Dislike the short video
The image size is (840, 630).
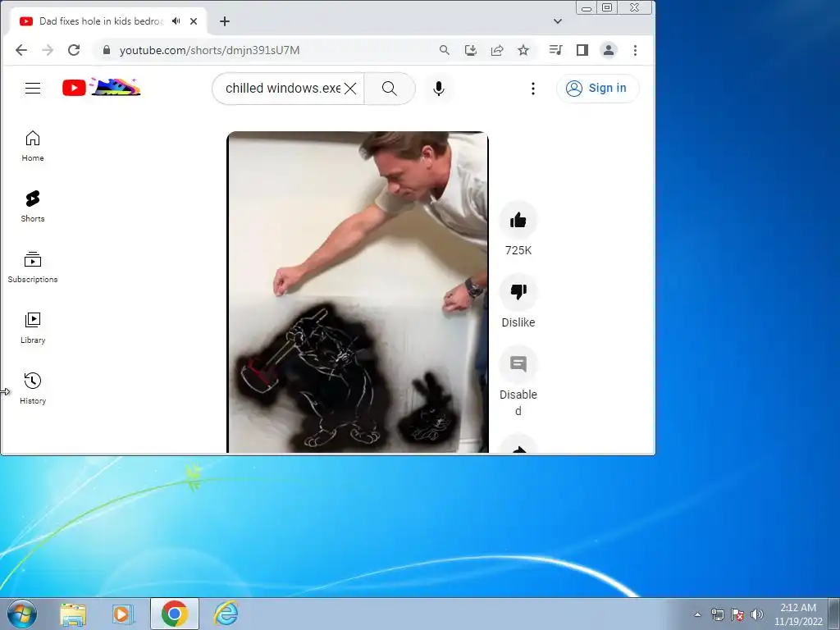pos(518,292)
